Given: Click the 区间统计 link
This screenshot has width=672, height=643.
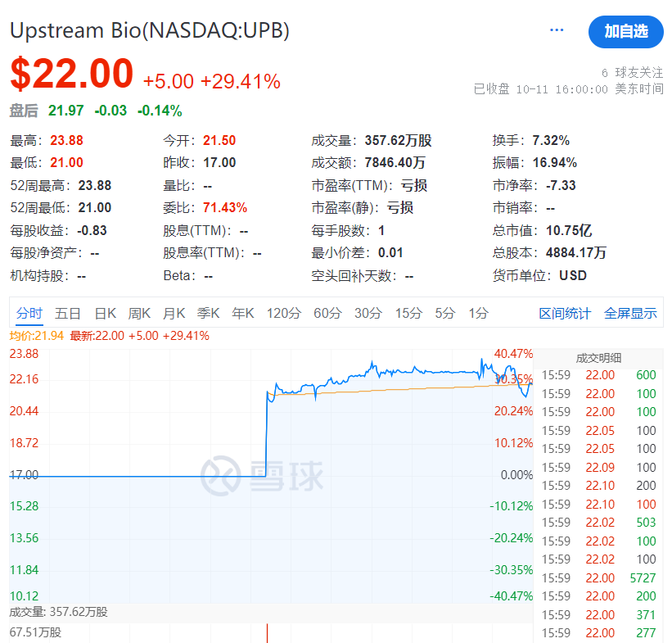Looking at the screenshot, I should (565, 313).
